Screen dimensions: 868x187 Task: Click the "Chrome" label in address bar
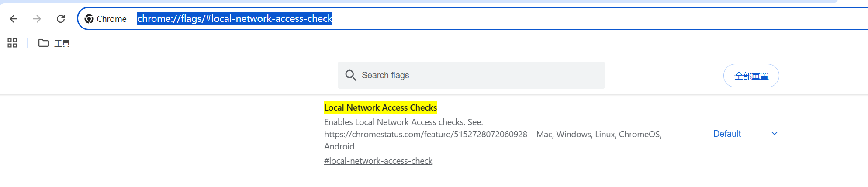[111, 19]
